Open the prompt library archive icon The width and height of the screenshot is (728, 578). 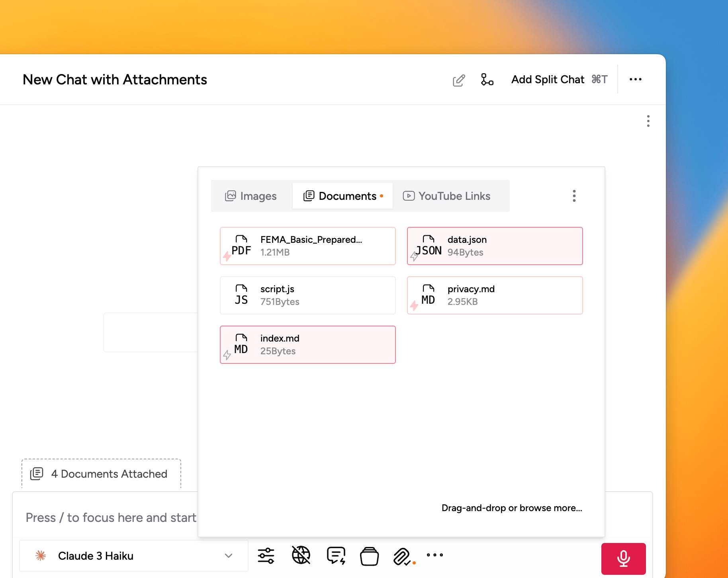click(370, 555)
